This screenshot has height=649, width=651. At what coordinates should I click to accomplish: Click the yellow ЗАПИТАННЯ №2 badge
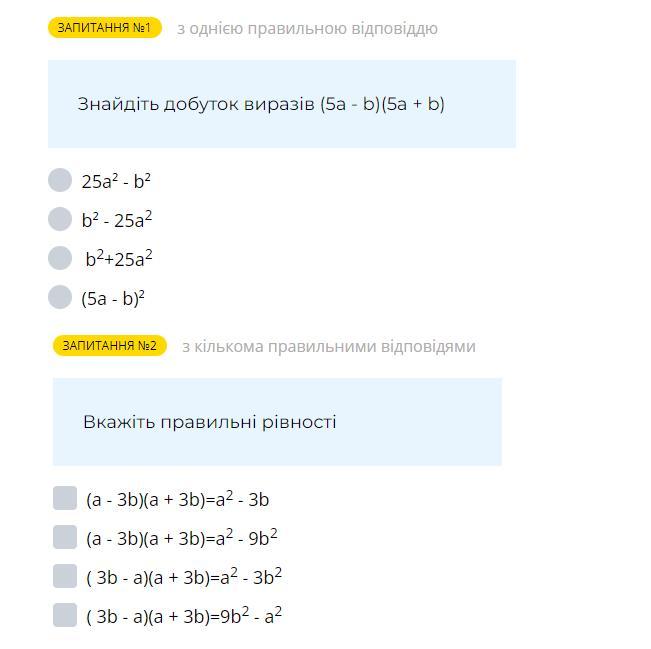click(x=109, y=346)
